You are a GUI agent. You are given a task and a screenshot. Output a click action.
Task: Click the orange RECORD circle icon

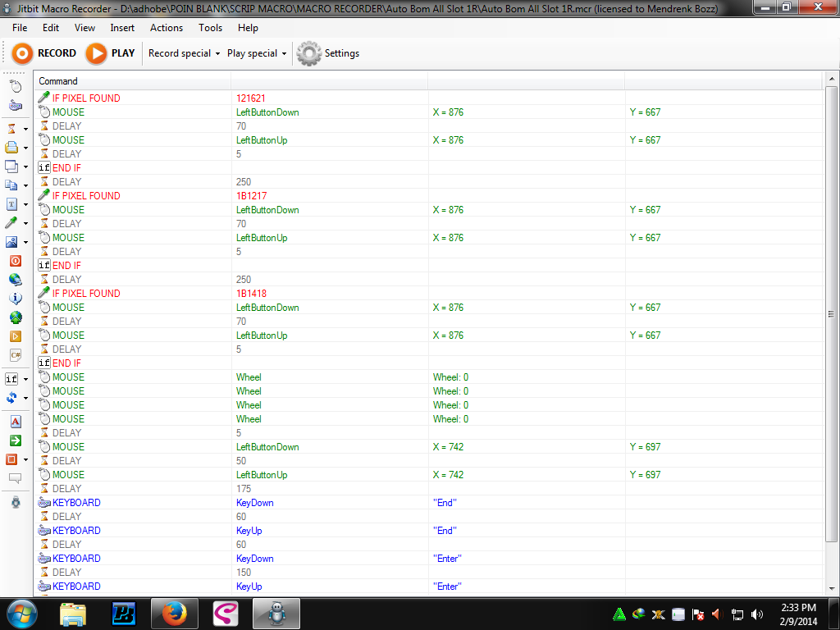(22, 53)
